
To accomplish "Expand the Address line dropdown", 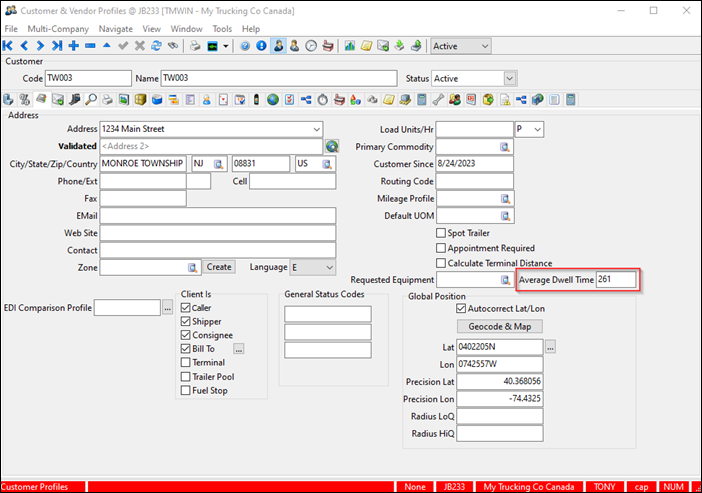I will point(316,129).
